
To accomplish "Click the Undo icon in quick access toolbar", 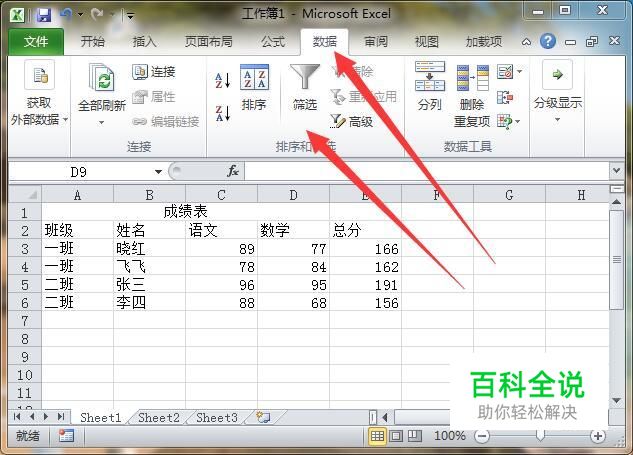I will (66, 15).
